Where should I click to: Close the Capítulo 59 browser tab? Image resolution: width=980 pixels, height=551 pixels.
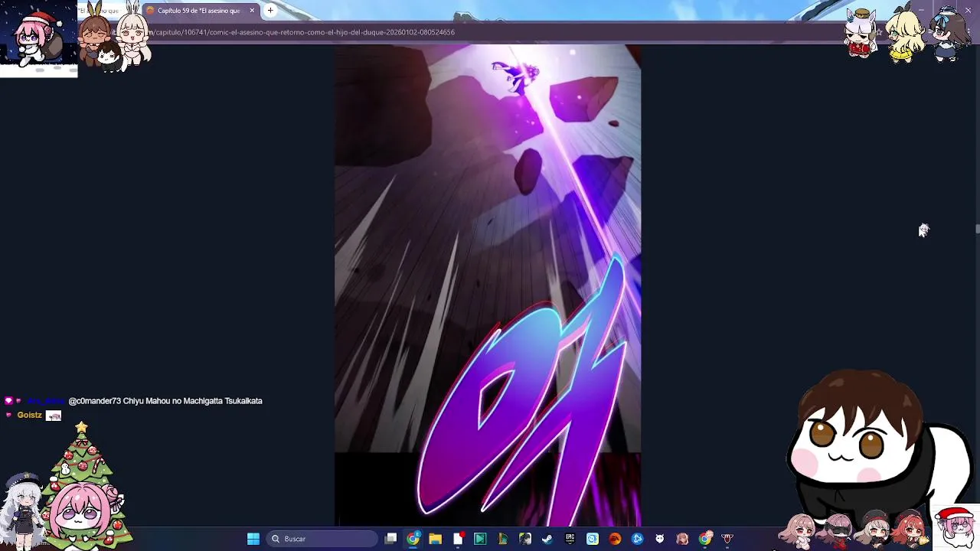click(x=252, y=11)
